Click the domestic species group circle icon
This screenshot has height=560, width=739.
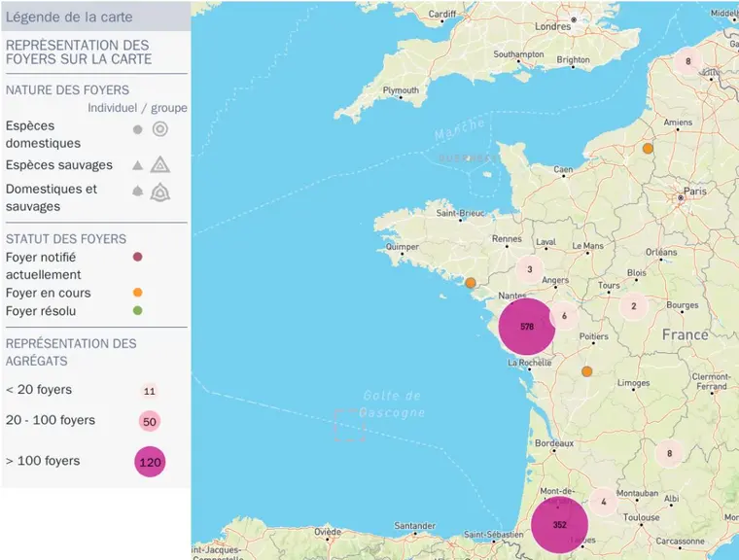point(160,129)
